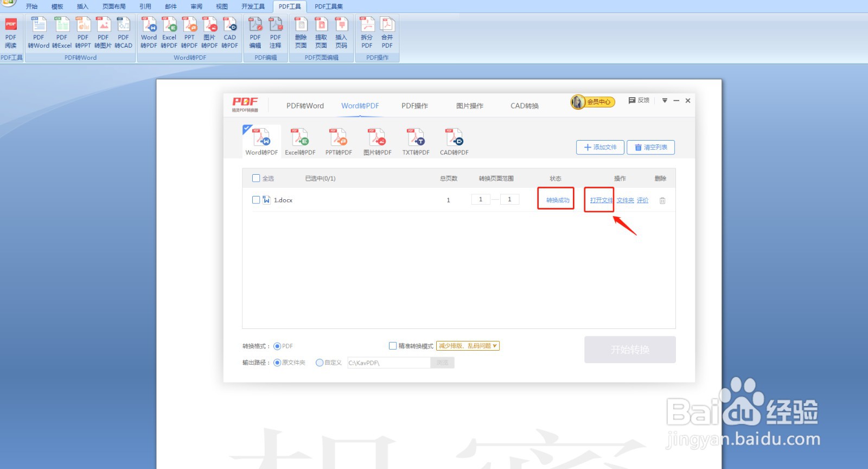The image size is (868, 469).
Task: Expand the 减少排版、乱码问题 dropdown
Action: pos(468,346)
